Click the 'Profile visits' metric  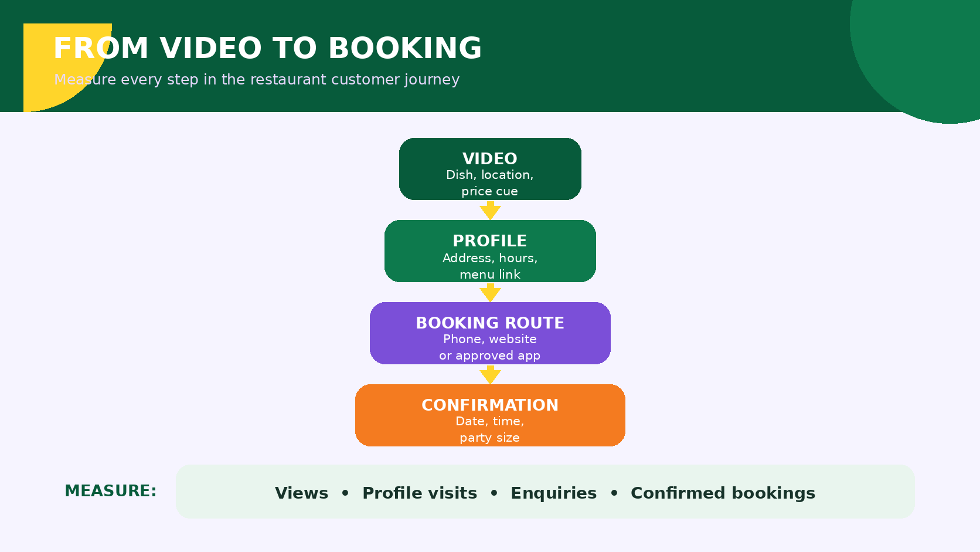[x=420, y=493]
